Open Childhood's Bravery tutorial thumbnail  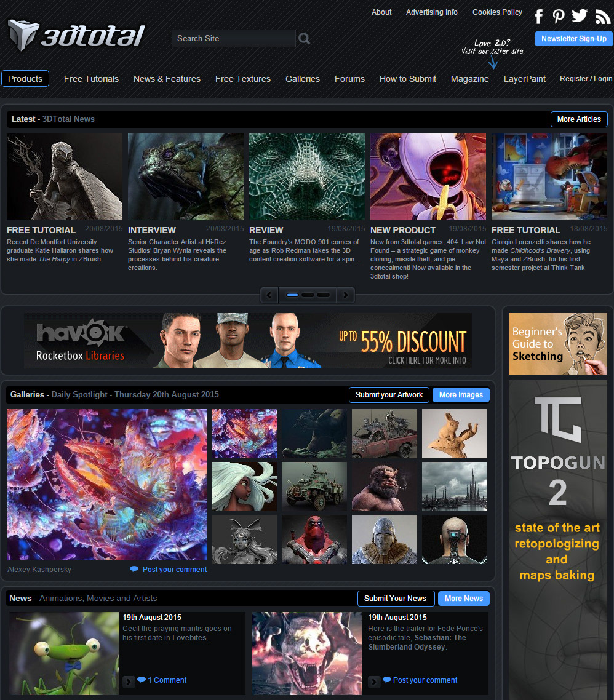tap(549, 177)
